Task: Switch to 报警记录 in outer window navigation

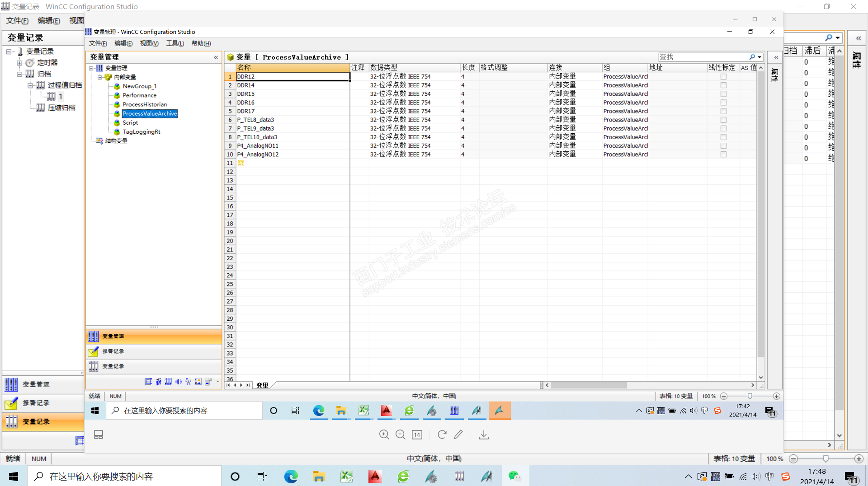Action: click(x=43, y=403)
